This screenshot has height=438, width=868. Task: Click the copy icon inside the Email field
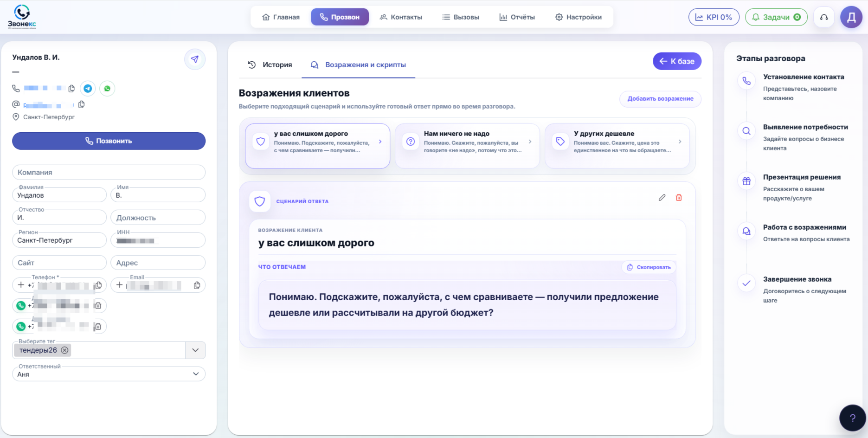tap(197, 285)
